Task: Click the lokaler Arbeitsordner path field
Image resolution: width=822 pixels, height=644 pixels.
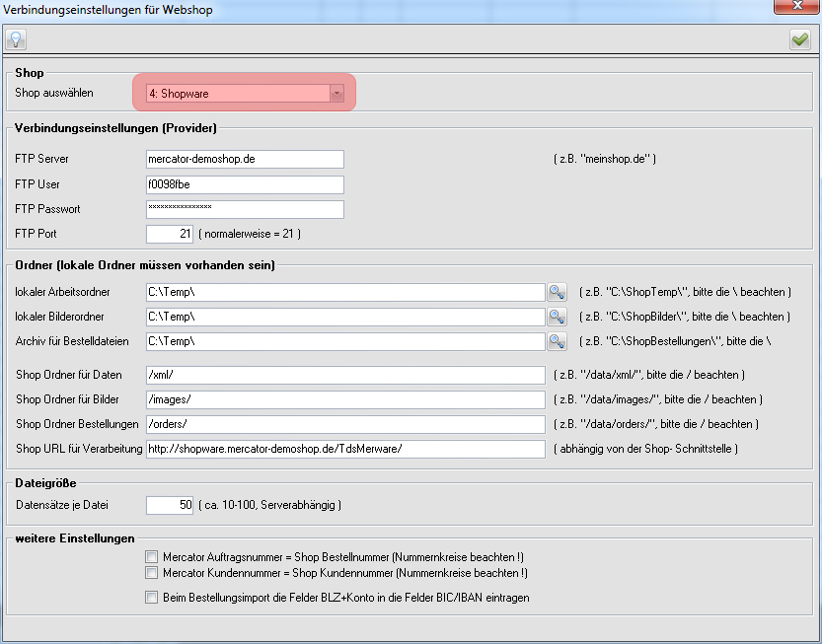Action: click(345, 292)
